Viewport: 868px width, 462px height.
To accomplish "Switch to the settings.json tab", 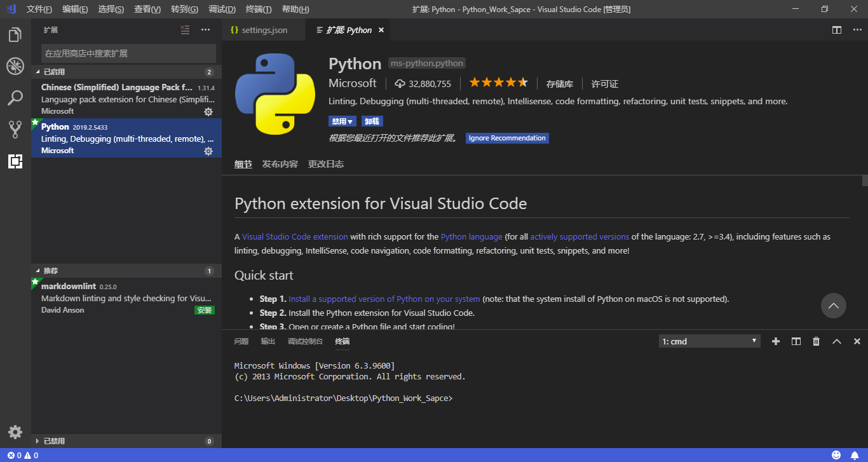I will 264,30.
